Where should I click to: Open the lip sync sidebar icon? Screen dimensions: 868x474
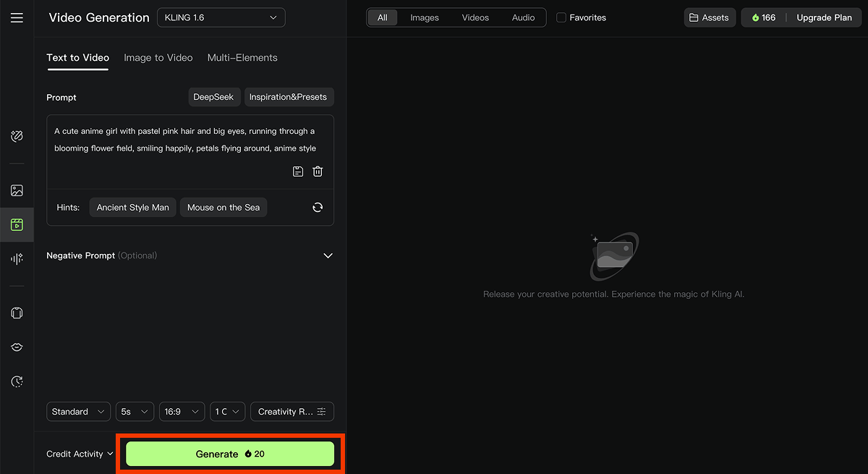coord(17,347)
